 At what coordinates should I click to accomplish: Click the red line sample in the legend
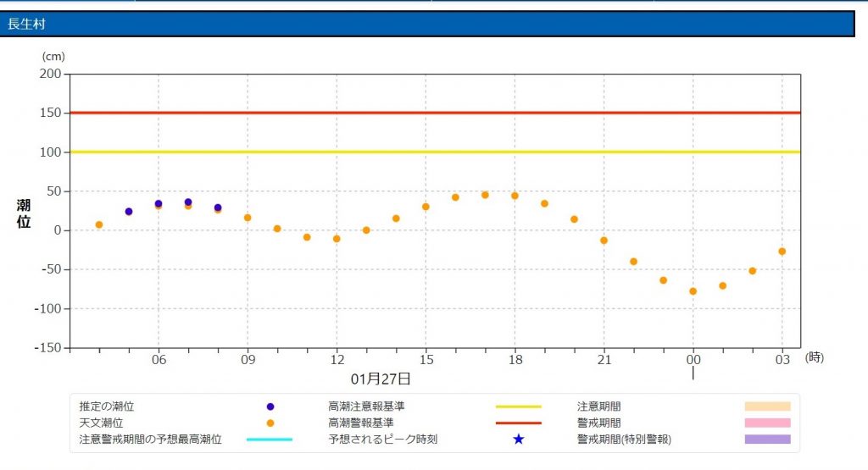(518, 423)
